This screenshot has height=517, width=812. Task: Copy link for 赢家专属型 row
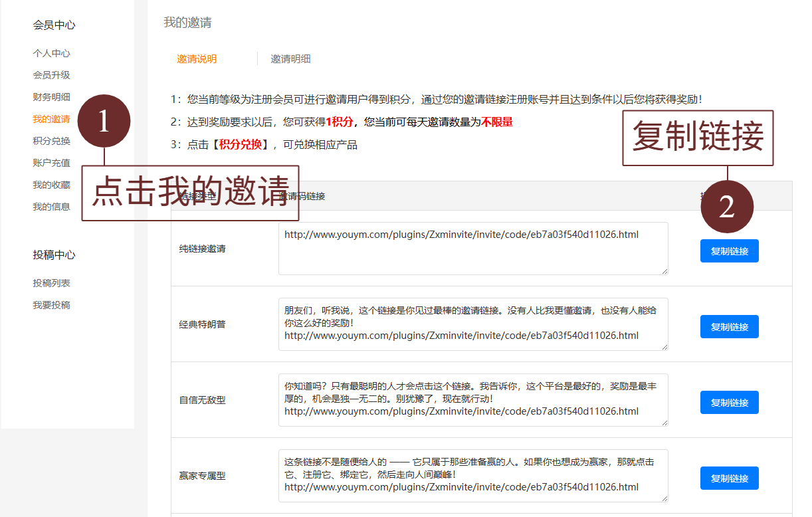(730, 478)
